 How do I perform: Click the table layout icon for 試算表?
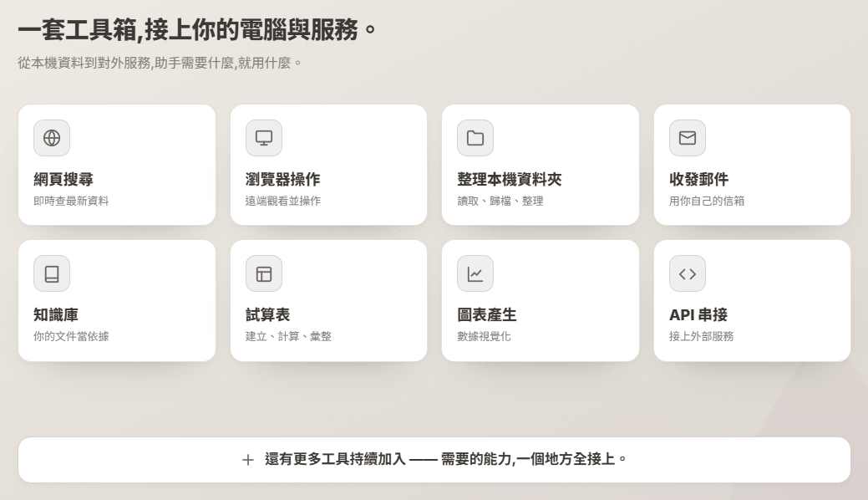[x=263, y=273]
